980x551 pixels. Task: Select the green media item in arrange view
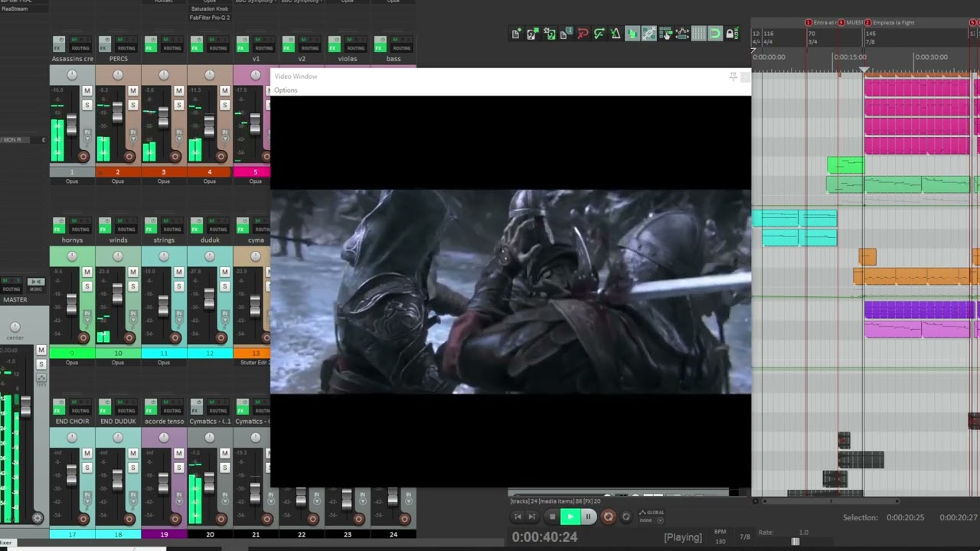click(x=845, y=165)
